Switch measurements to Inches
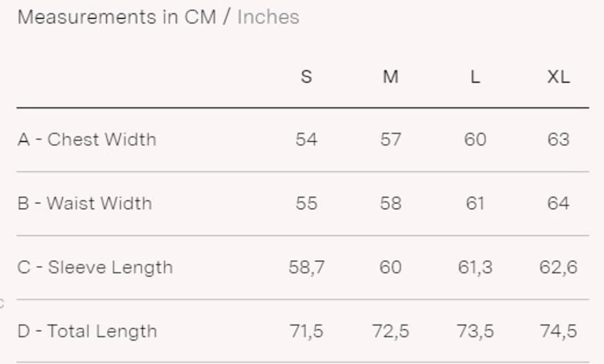 tap(268, 17)
